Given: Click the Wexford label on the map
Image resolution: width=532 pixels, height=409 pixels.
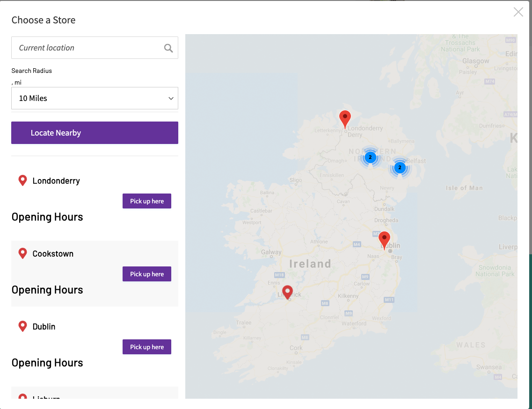Looking at the screenshot, I should 381,318.
